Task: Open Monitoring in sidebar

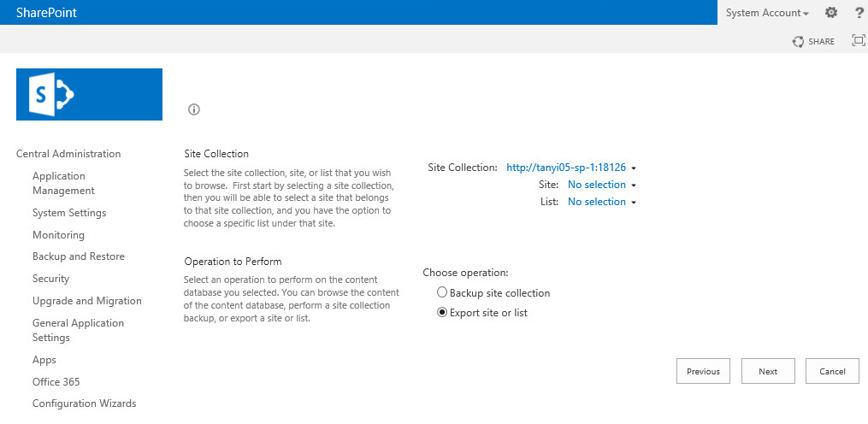Action: pyautogui.click(x=59, y=235)
